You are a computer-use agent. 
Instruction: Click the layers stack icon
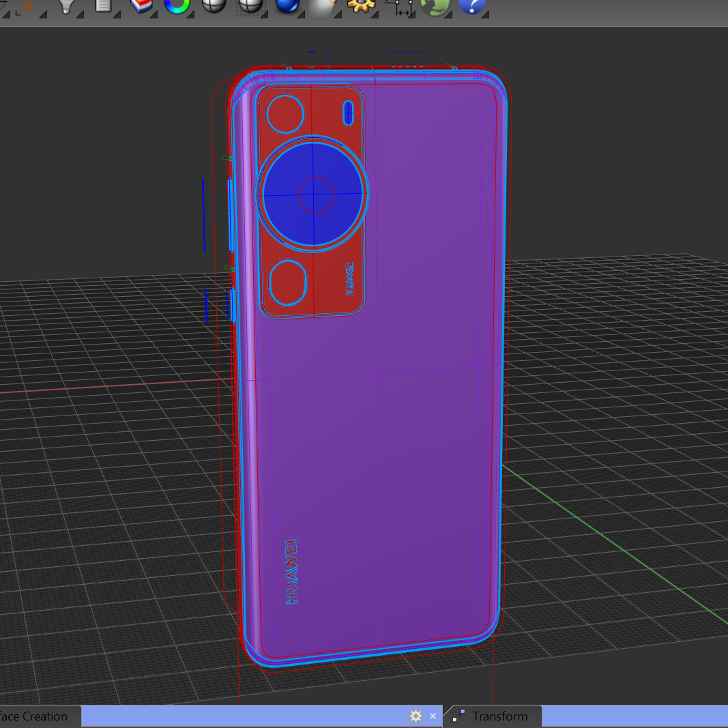[141, 5]
